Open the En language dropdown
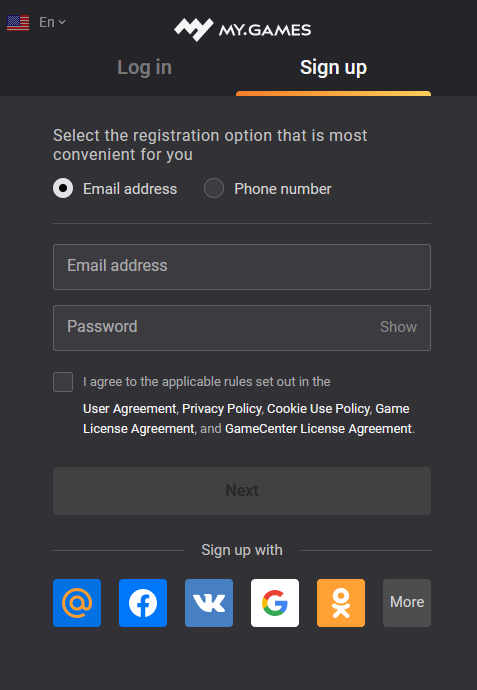This screenshot has height=690, width=477. coord(52,22)
